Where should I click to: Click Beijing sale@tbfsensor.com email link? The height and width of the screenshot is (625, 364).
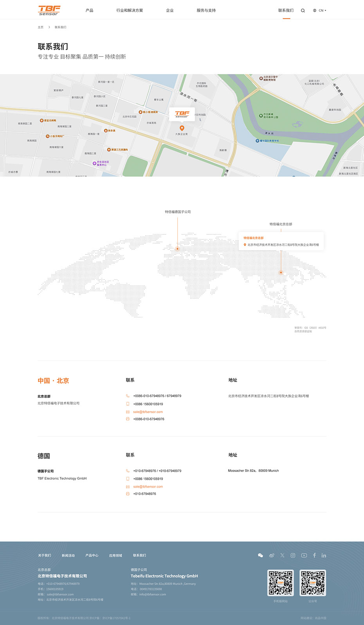coord(148,412)
